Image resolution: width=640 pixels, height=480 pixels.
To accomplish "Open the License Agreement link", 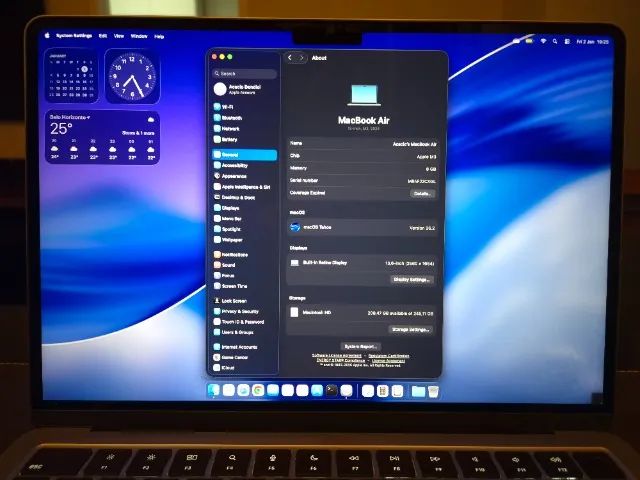I will (x=389, y=361).
